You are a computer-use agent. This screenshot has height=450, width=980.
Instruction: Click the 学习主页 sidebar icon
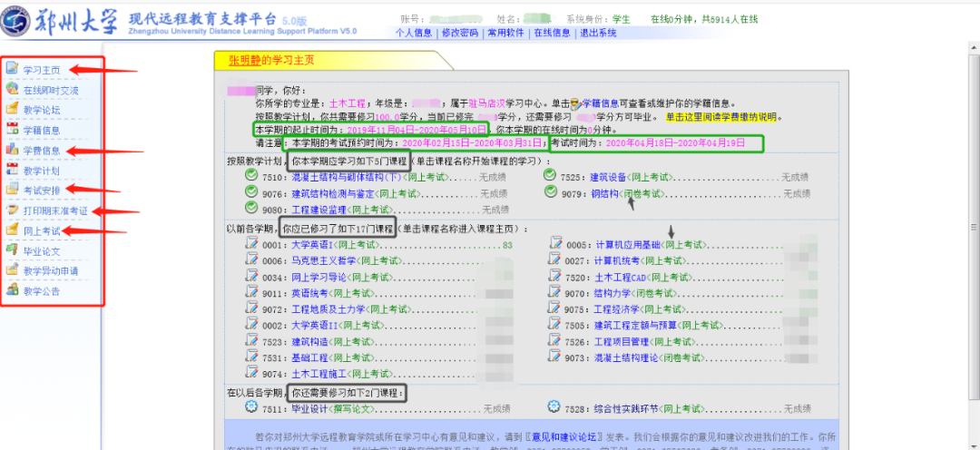(x=12, y=69)
